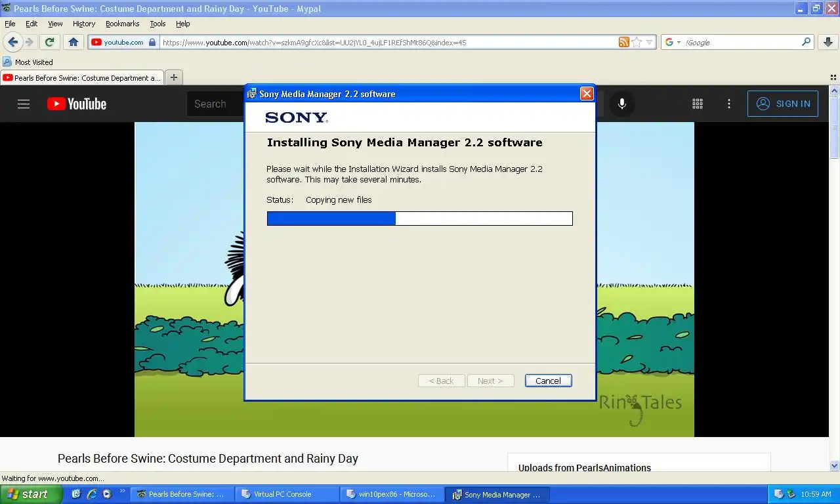Click the browser Forward arrow button

tap(30, 42)
